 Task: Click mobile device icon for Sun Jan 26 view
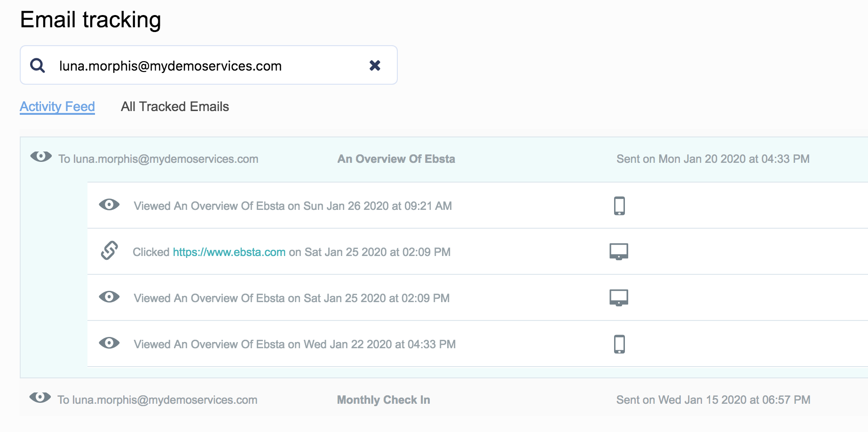619,206
